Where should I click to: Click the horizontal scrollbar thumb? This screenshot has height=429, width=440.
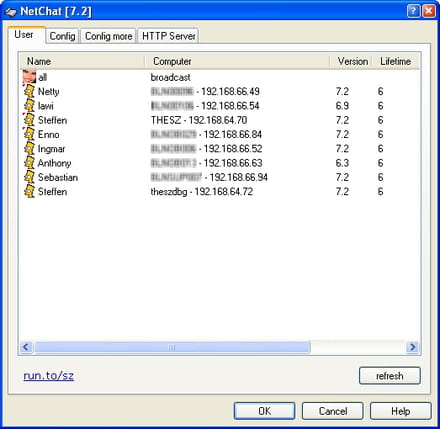tap(172, 347)
